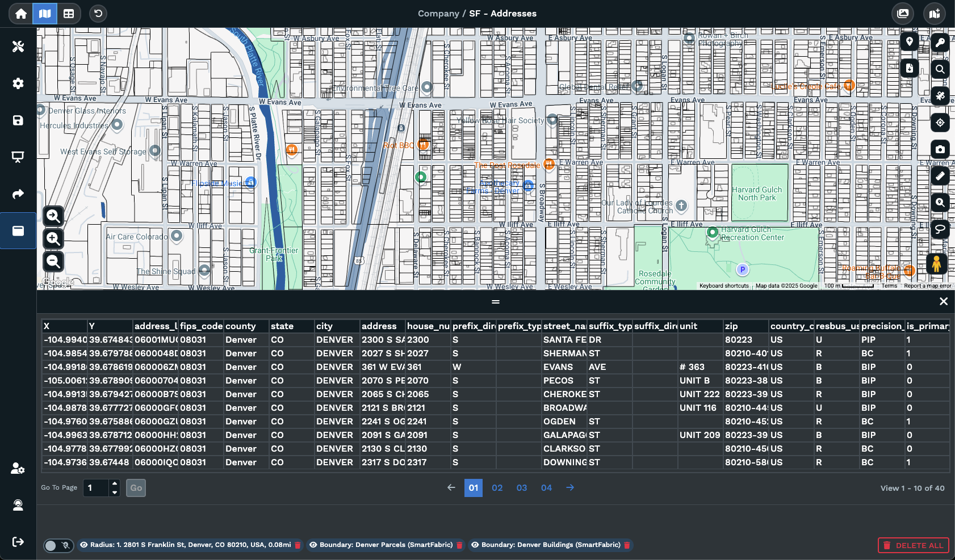The image size is (955, 560).
Task: Click the camera snapshot map tool
Action: point(940,149)
